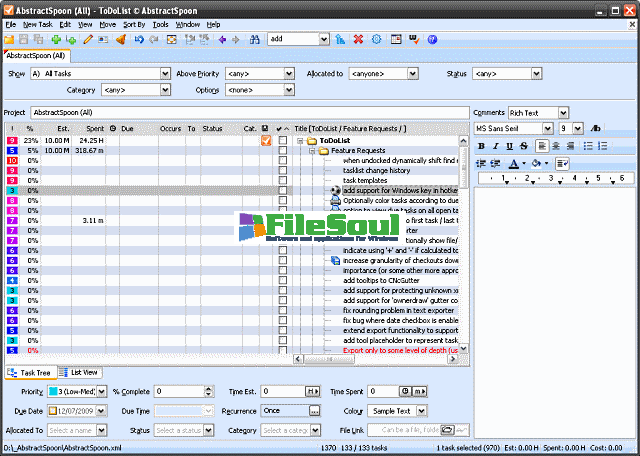The width and height of the screenshot is (640, 456).
Task: Open the text color picker in the comments toolbar
Action: (514, 164)
